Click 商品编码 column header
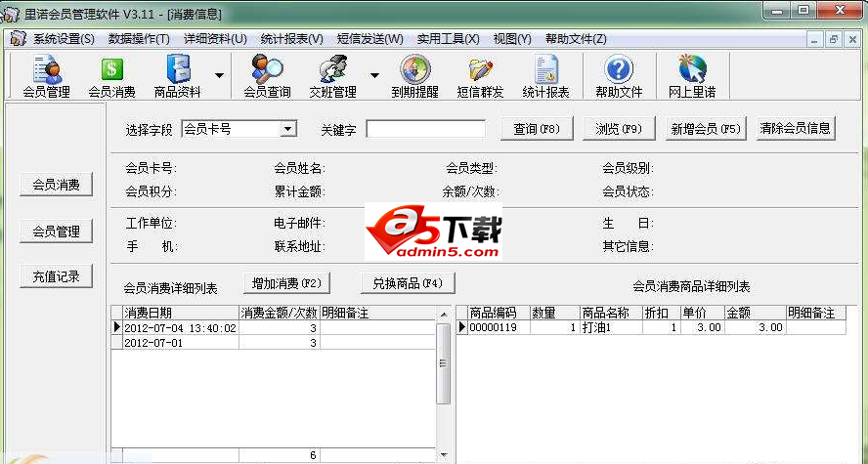The image size is (868, 464). pyautogui.click(x=499, y=313)
